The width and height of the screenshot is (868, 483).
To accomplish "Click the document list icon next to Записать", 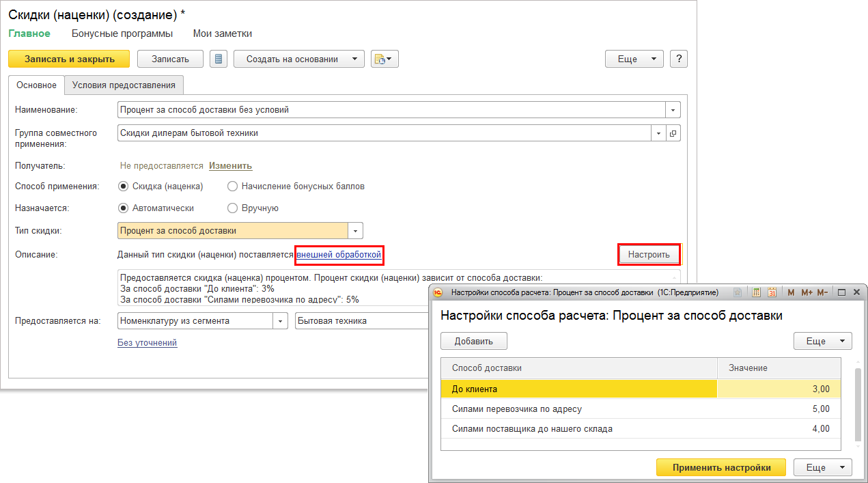I will (219, 59).
